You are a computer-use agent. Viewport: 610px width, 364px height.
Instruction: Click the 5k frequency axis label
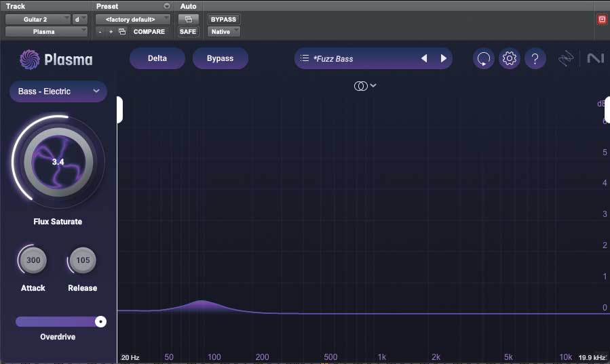[508, 357]
